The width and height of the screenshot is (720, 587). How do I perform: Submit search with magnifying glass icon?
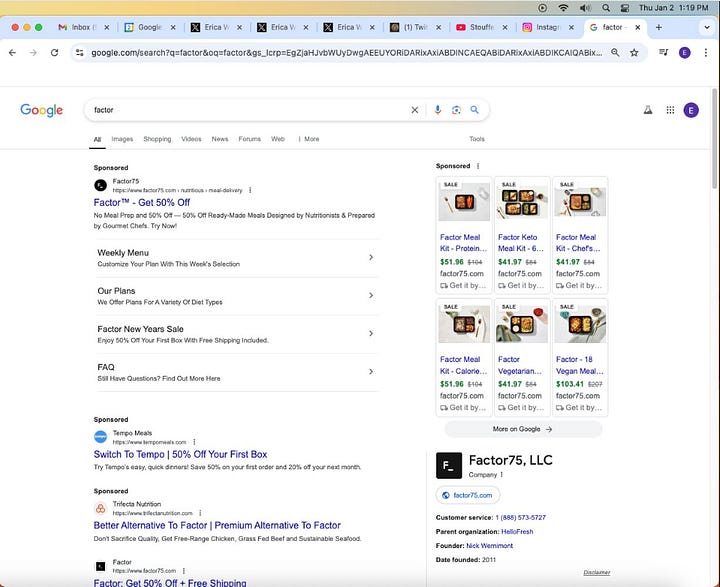pos(474,110)
